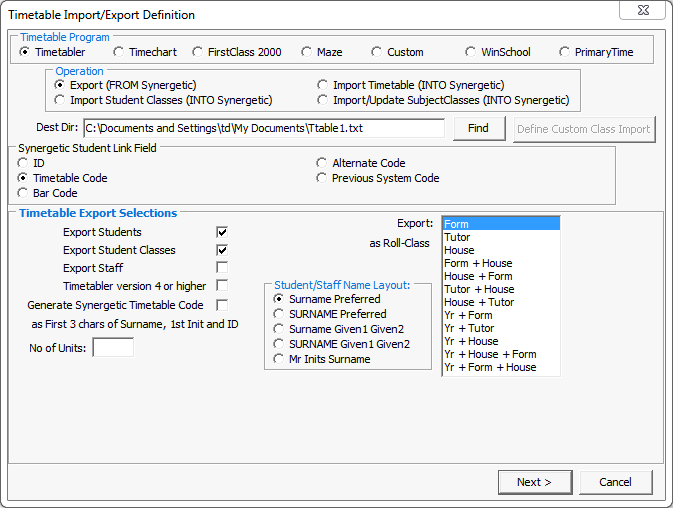Click the Dest Dir path field
Image resolution: width=673 pixels, height=508 pixels.
[x=264, y=128]
